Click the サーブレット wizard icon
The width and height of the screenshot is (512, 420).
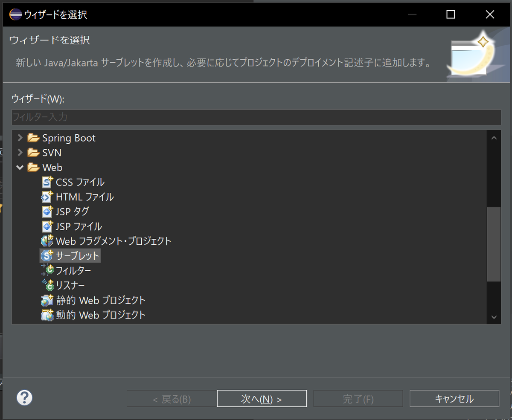47,256
